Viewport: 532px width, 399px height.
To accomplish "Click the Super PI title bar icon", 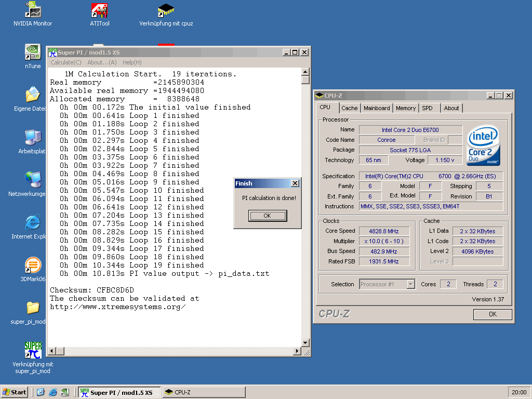I will click(x=52, y=52).
